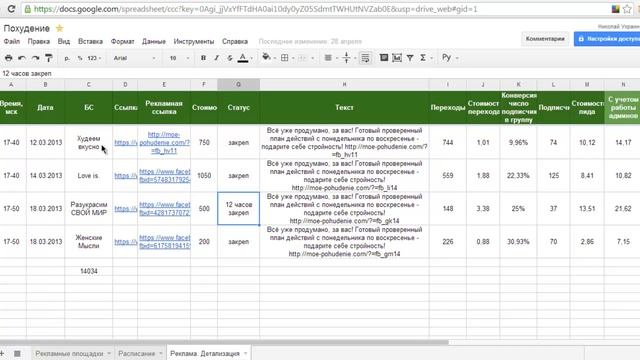
Task: Open moe-pohudenie.com link in column E
Action: tap(164, 142)
